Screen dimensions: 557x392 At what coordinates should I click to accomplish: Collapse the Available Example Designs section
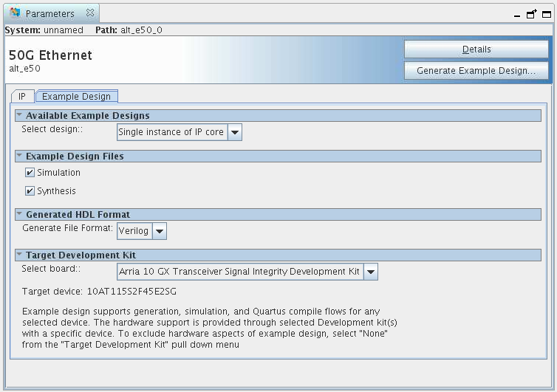pyautogui.click(x=19, y=115)
